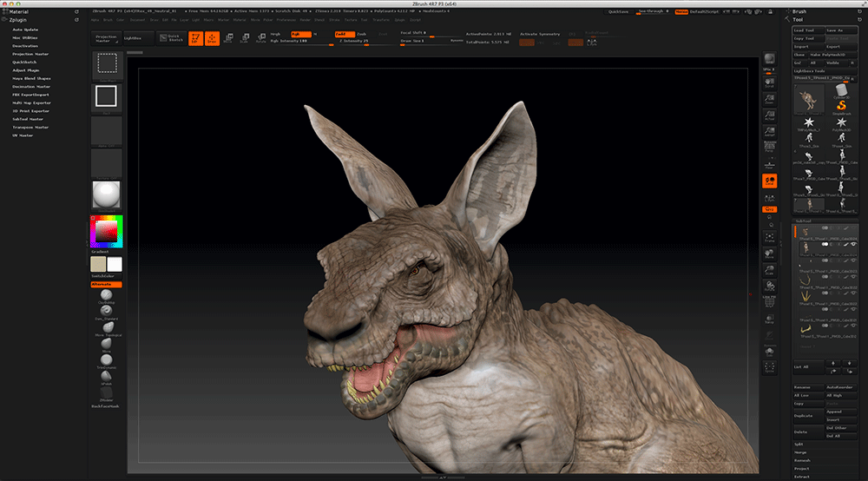Expand the Remesh section in SubTool
The image size is (868, 481).
(802, 460)
